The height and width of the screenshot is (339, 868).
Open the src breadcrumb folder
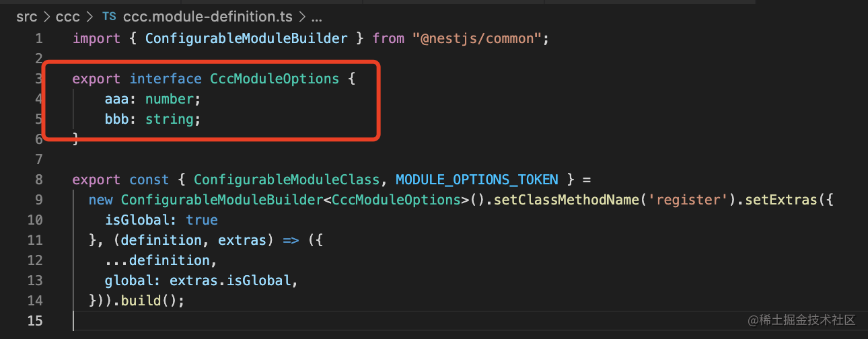tap(27, 16)
